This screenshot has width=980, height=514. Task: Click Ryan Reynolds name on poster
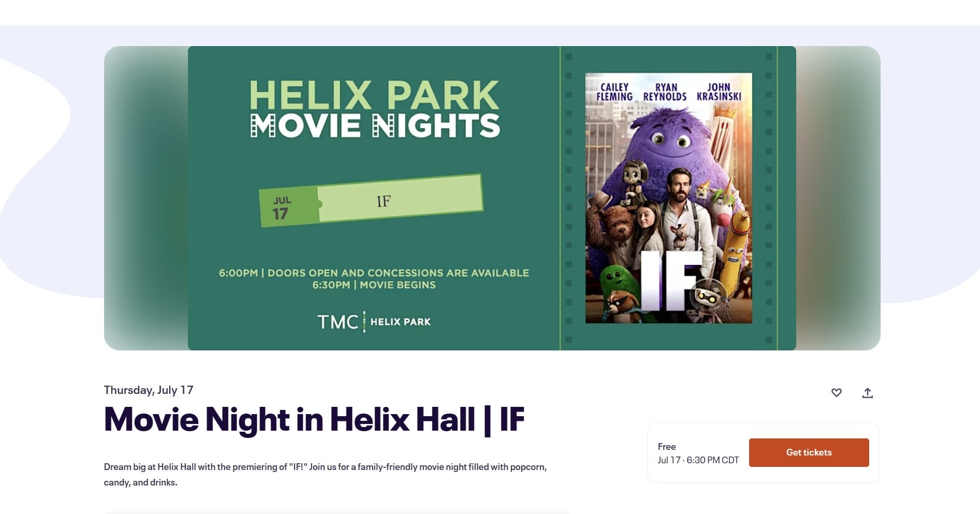pos(665,92)
